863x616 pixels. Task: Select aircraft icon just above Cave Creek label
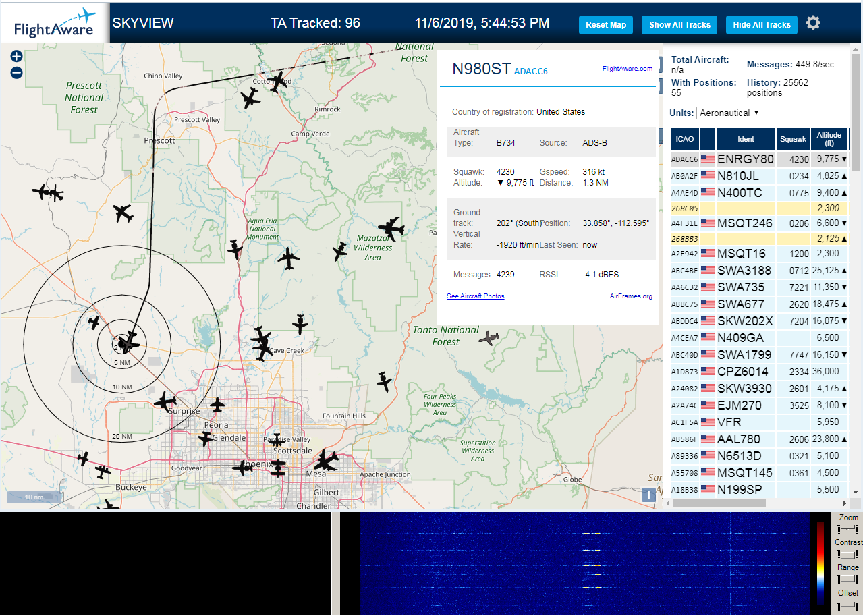coord(261,335)
